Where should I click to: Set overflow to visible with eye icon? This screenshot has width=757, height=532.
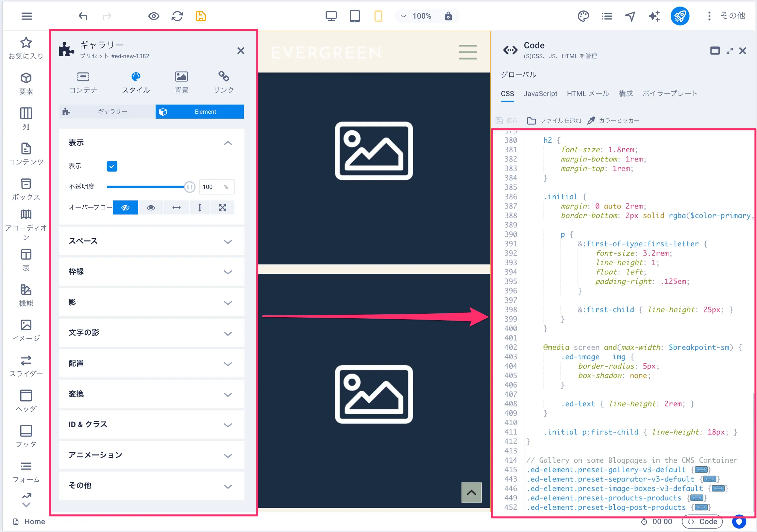(151, 208)
